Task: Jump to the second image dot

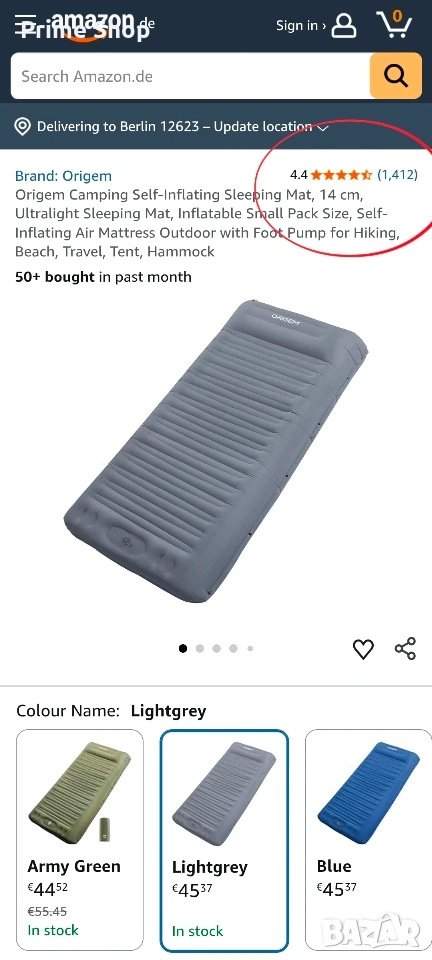Action: click(199, 649)
